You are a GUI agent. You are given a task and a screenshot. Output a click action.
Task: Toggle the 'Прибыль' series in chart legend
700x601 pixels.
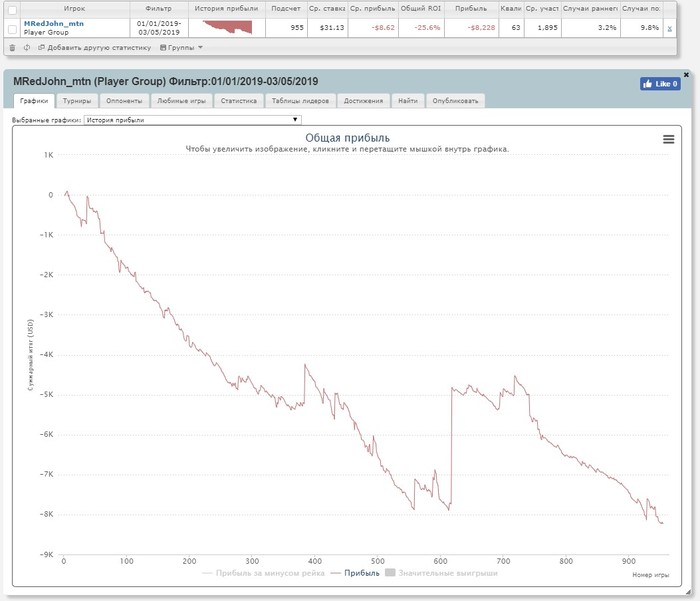355,573
